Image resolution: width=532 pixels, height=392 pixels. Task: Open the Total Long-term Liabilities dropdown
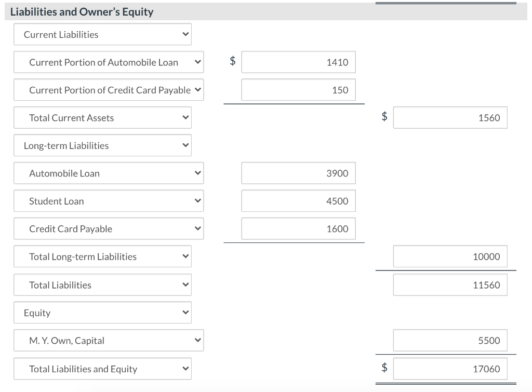[x=102, y=256]
